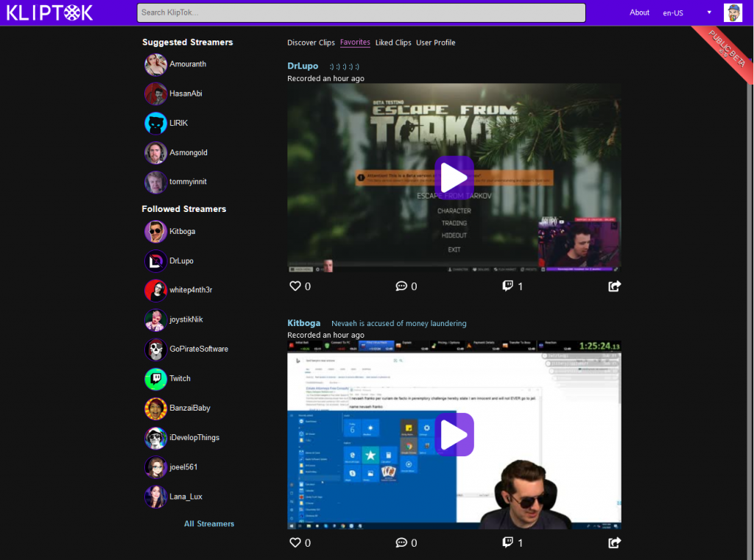Open 'Nevaeh is accused of money laundering' title
The image size is (754, 560).
(398, 324)
